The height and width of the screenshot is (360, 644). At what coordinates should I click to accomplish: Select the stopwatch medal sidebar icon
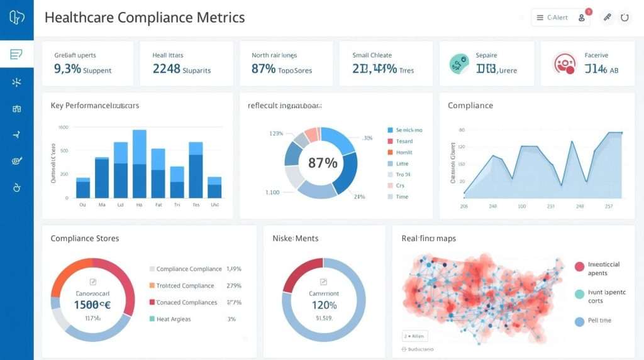click(x=16, y=188)
